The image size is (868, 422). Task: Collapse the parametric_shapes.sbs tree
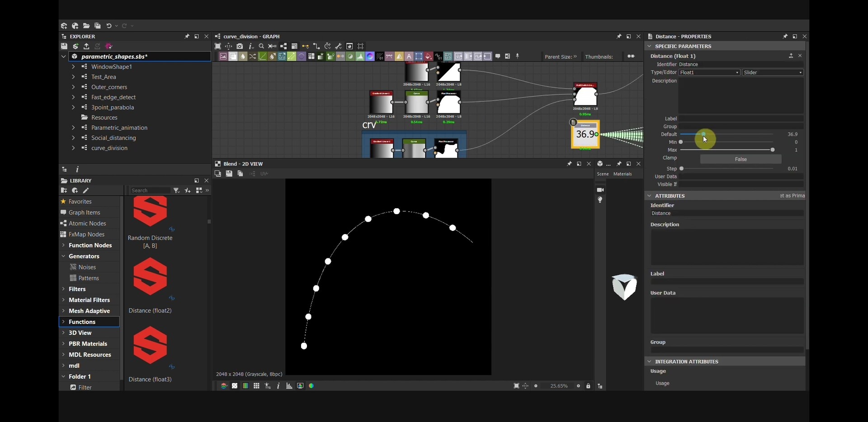63,56
